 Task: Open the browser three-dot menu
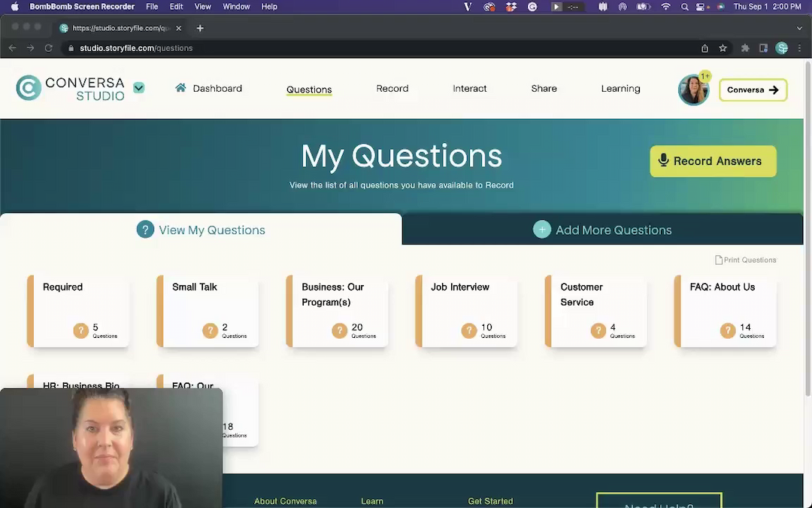coord(799,48)
